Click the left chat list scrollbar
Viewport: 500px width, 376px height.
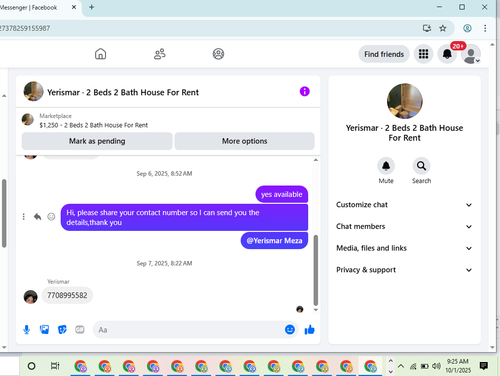click(4, 213)
